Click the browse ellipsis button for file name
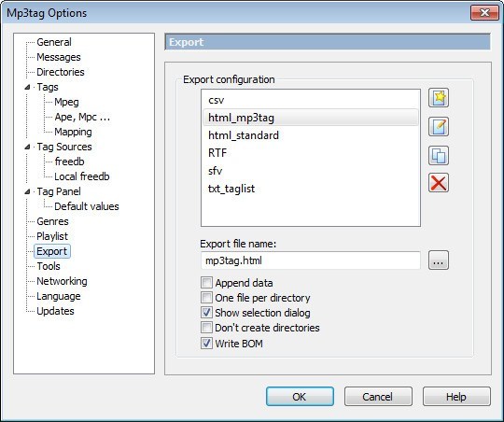The width and height of the screenshot is (504, 422). 439,260
